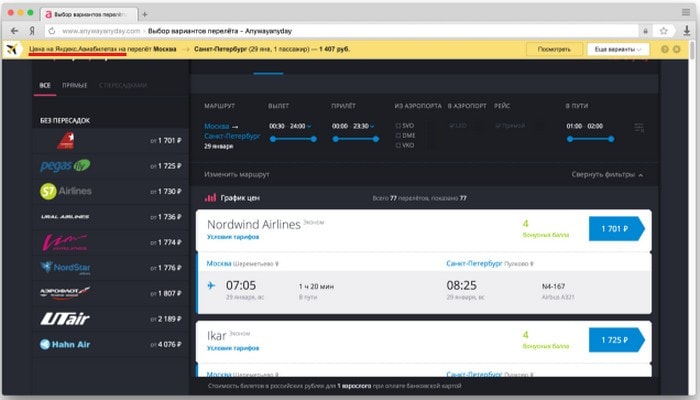Reload the page with the refresh icon
The width and height of the screenshot is (700, 400).
pos(52,31)
